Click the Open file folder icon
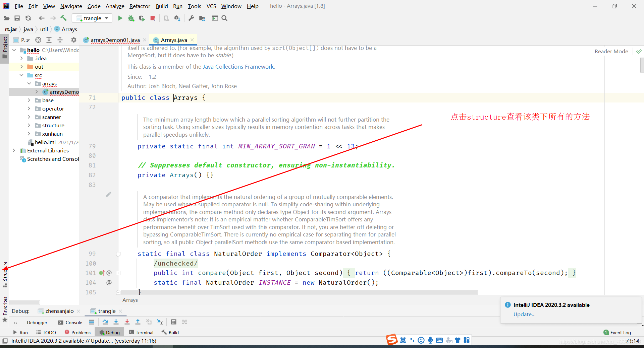Image resolution: width=644 pixels, height=348 pixels. (x=6, y=18)
